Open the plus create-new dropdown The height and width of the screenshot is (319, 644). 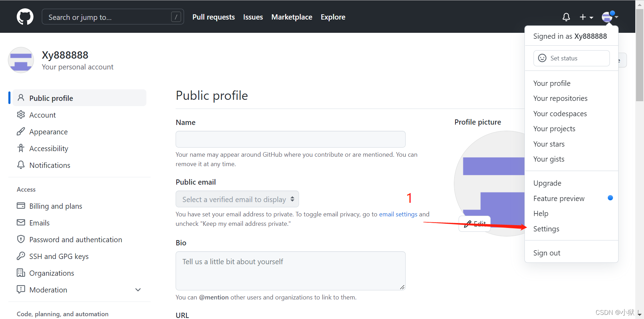(586, 17)
